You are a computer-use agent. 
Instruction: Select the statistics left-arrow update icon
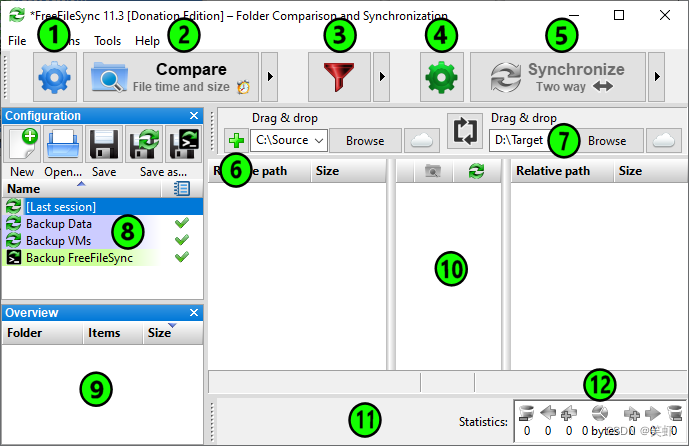(x=548, y=413)
